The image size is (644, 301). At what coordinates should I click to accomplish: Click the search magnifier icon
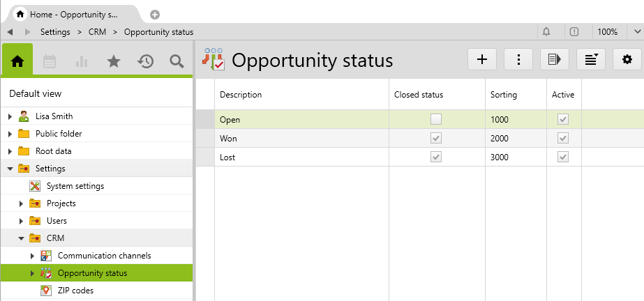pos(177,61)
